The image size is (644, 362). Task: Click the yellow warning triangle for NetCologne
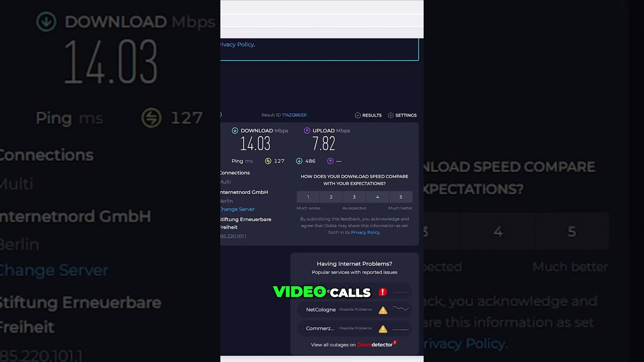pos(383,310)
